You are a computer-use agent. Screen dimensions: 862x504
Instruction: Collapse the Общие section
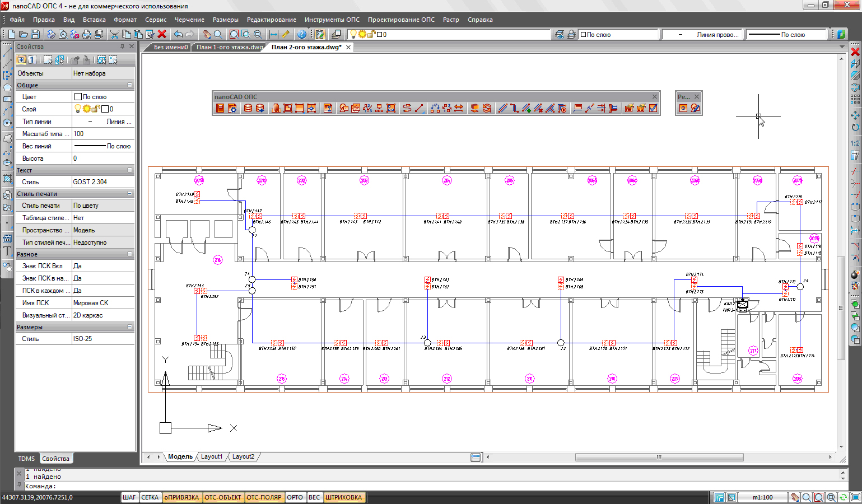tap(130, 85)
